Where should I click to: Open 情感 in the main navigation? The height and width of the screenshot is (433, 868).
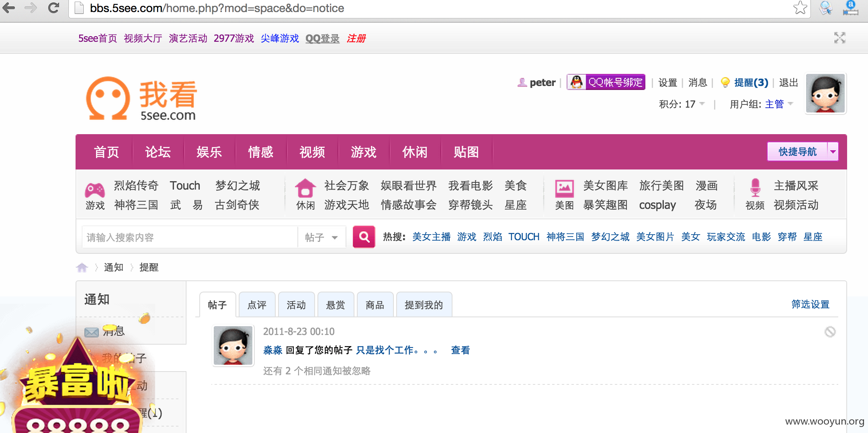click(x=261, y=152)
